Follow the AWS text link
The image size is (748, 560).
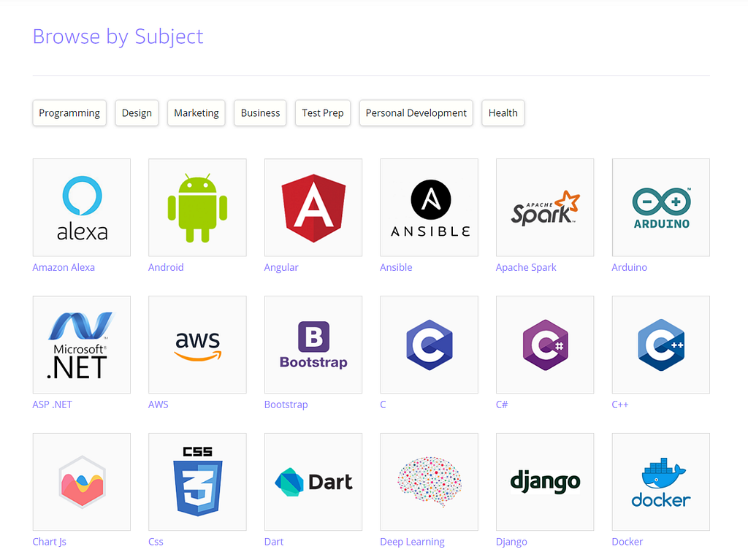pyautogui.click(x=159, y=404)
